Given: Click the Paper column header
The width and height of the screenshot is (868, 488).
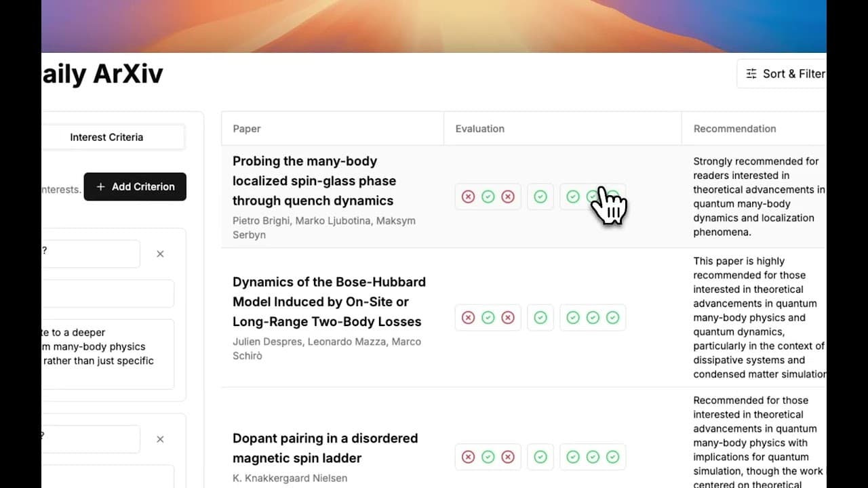Looking at the screenshot, I should click(332, 129).
